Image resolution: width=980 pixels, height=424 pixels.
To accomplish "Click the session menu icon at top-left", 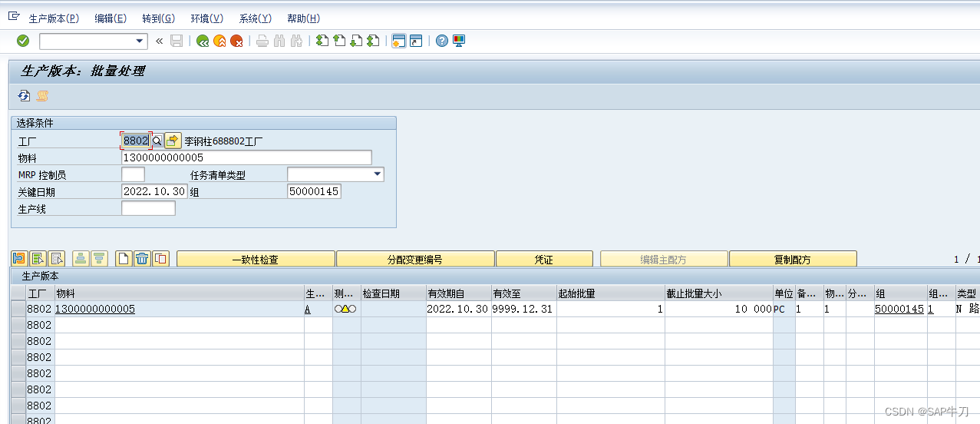I will click(13, 16).
